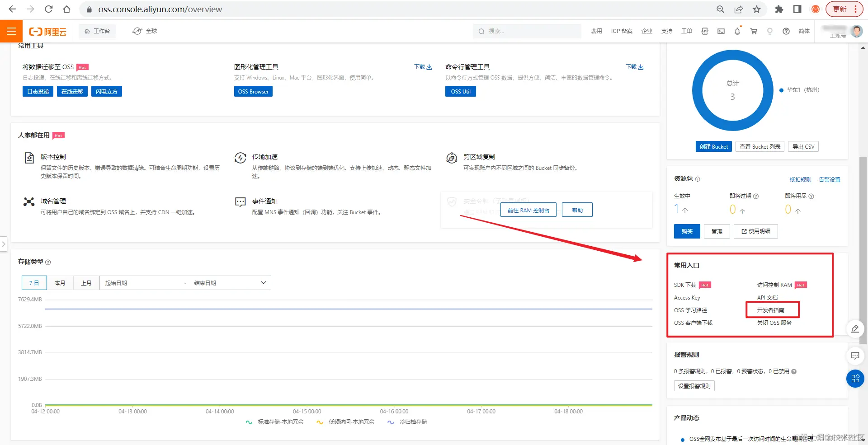Open the 更新 browser update menu

coord(844,9)
